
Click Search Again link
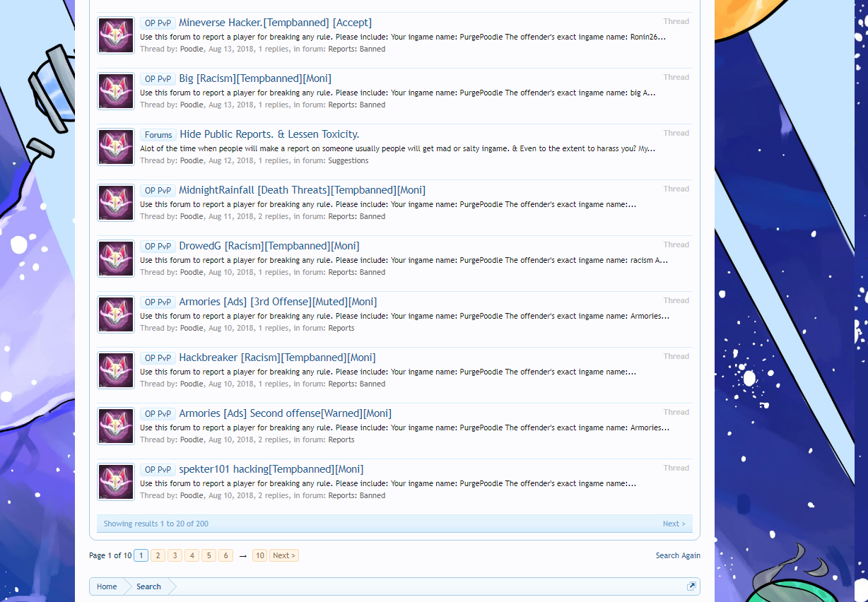tap(678, 555)
